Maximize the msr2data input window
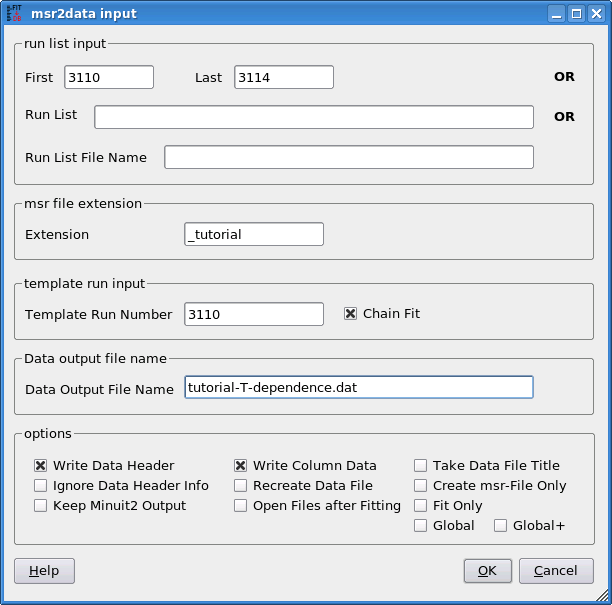The width and height of the screenshot is (612, 605). coord(577,14)
